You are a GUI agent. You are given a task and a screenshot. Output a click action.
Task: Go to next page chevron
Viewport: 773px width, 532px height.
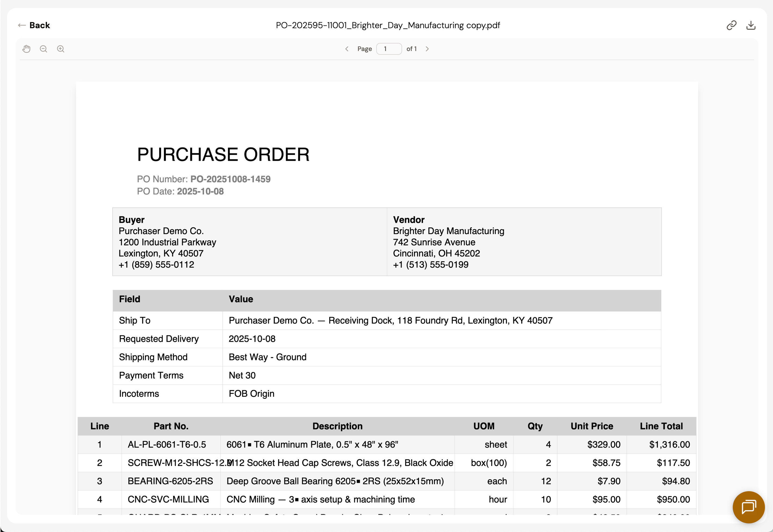click(427, 49)
